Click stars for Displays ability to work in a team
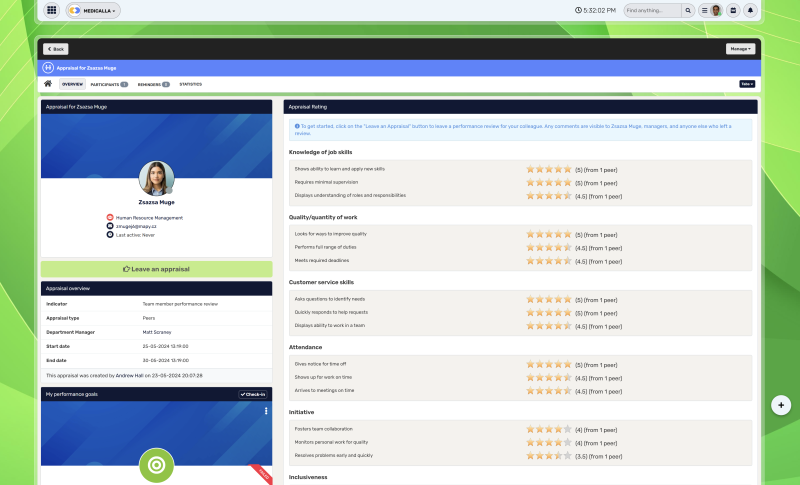Viewport: 800px width, 485px height. pyautogui.click(x=549, y=326)
